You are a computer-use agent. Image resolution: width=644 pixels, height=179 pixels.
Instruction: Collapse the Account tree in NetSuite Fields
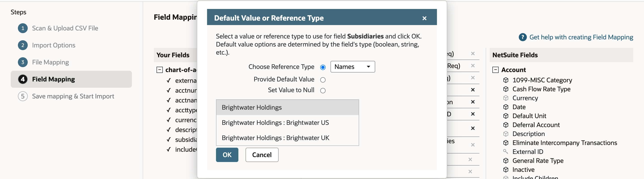click(495, 70)
